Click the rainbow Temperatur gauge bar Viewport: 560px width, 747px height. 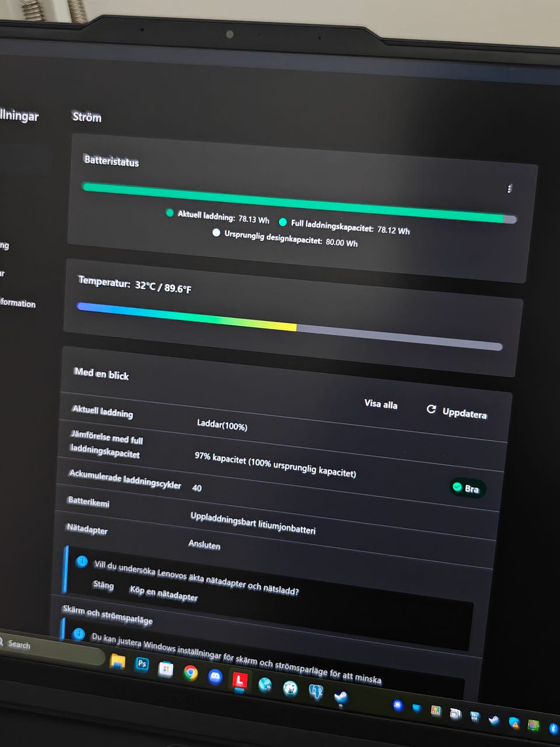289,326
